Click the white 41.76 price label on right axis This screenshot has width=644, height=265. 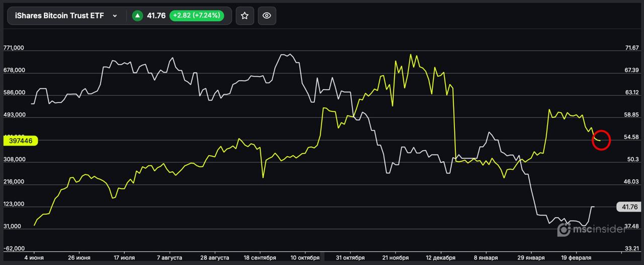(629, 207)
